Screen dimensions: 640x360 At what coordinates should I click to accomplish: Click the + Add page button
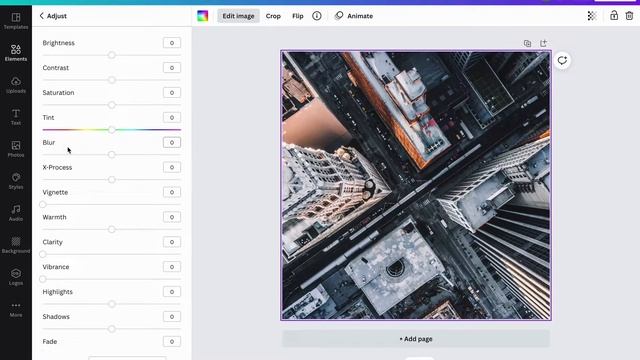click(x=416, y=339)
